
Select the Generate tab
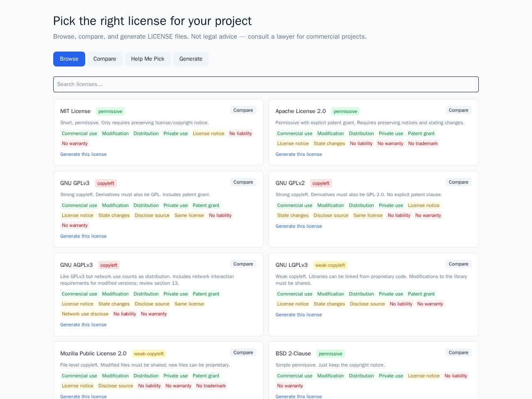(191, 59)
